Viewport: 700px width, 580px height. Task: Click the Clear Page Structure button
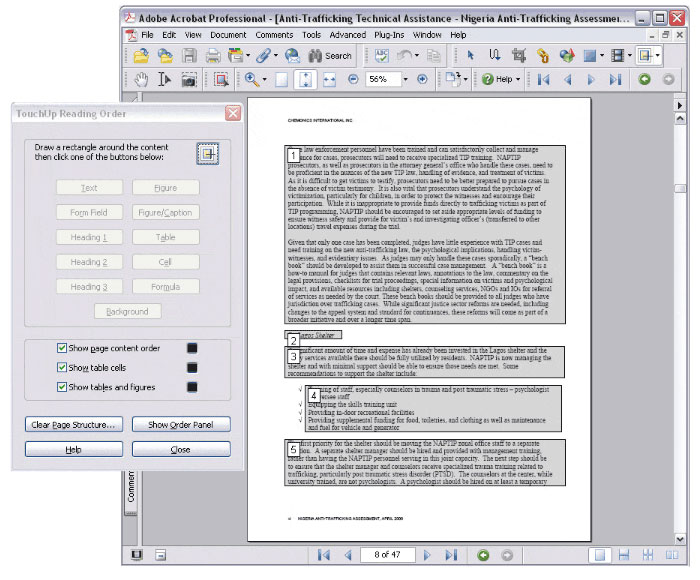74,425
